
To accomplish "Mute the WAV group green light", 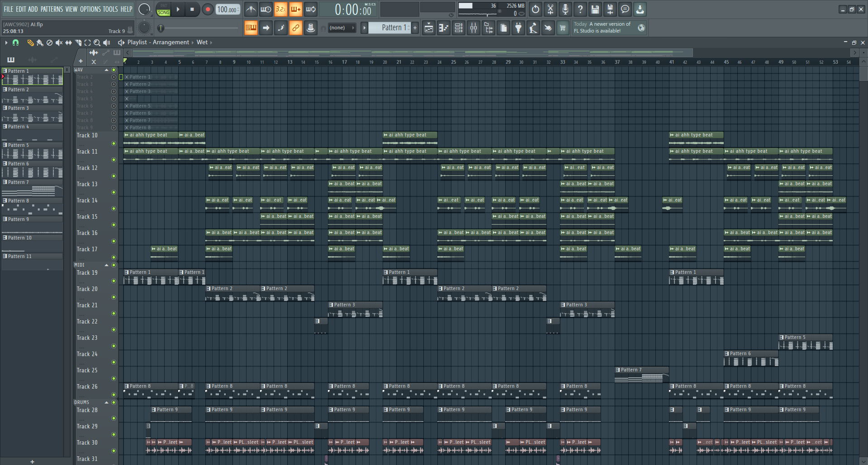I will (x=114, y=70).
